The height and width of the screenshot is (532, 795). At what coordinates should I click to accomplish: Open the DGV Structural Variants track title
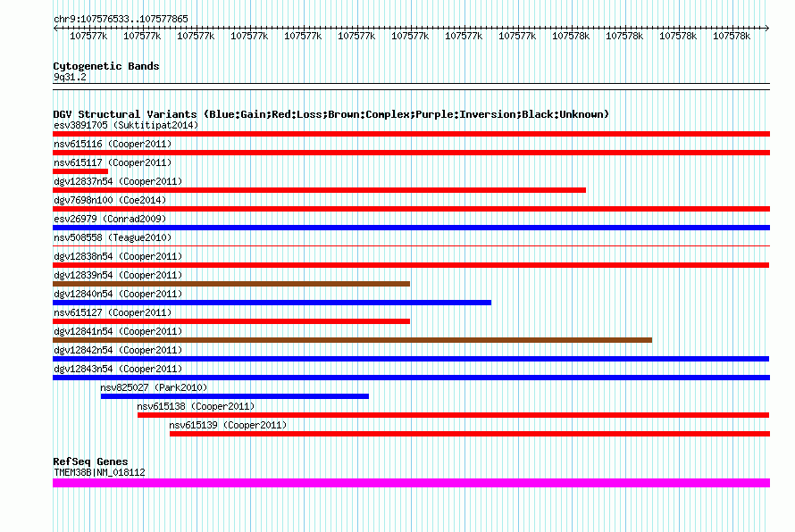click(331, 114)
